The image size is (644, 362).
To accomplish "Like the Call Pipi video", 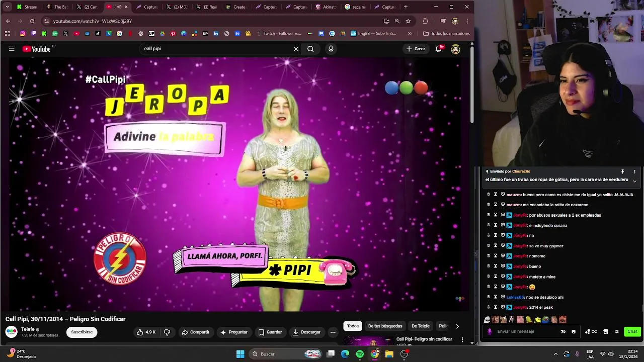I will coord(146,332).
